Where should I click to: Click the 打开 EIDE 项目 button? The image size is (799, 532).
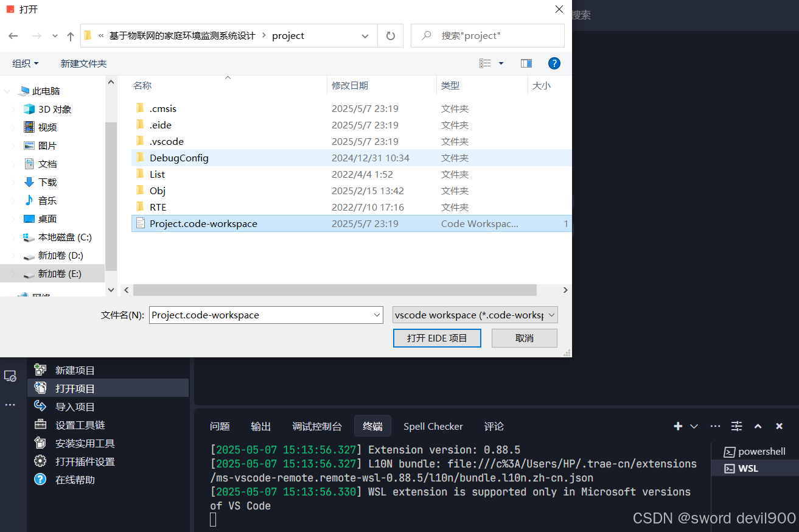[437, 338]
